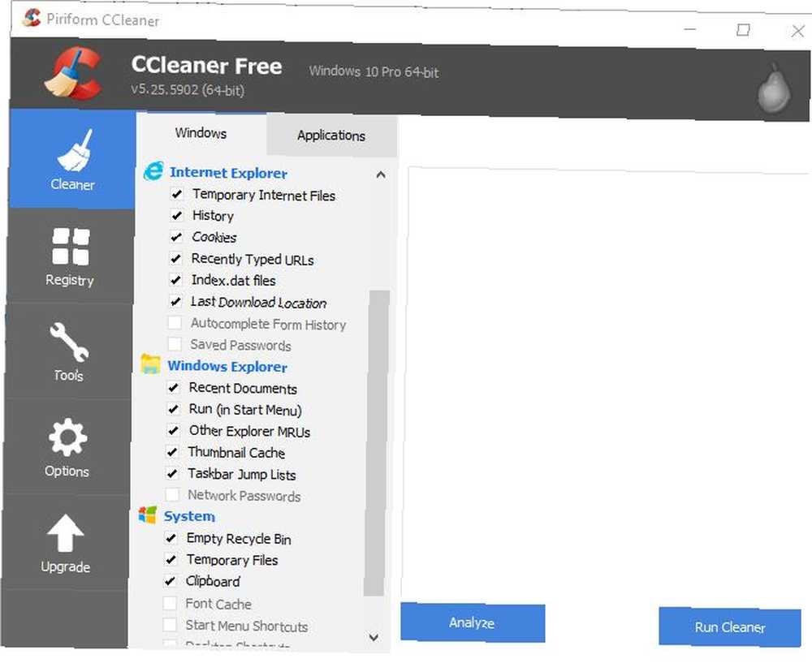The image size is (812, 663).
Task: Click the Internet Explorer section icon
Action: [x=153, y=171]
